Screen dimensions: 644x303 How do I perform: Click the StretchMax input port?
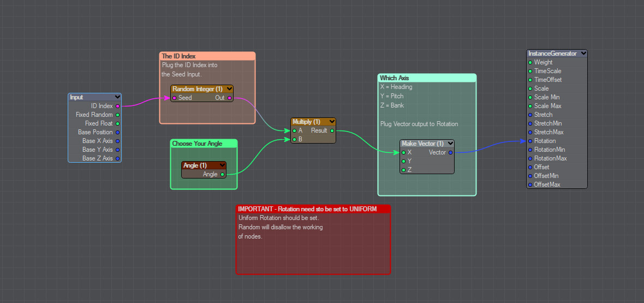(530, 132)
